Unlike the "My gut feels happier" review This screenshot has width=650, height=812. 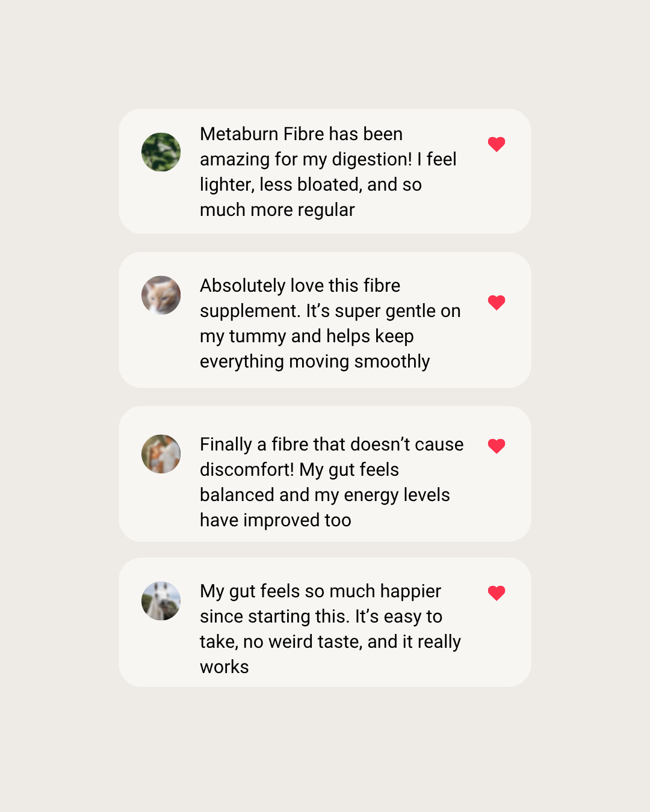[497, 592]
